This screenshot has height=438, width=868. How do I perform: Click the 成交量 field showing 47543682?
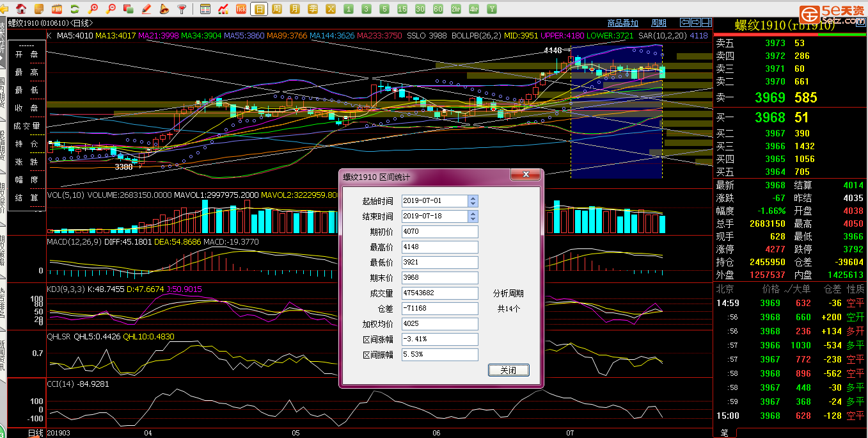click(x=439, y=293)
